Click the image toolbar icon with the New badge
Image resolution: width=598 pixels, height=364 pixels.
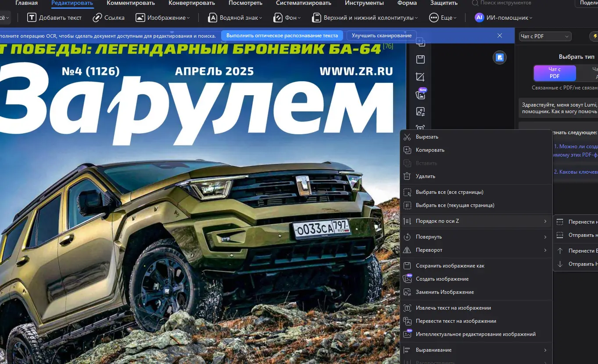click(x=420, y=94)
